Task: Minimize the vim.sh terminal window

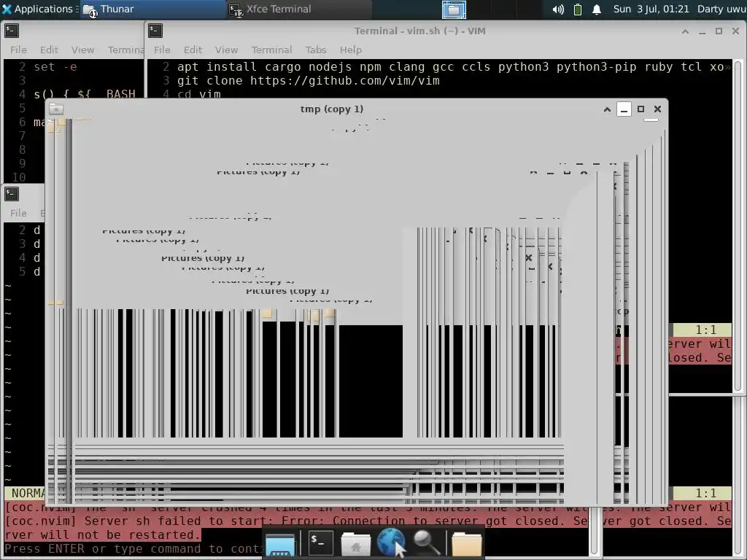Action: pos(702,31)
